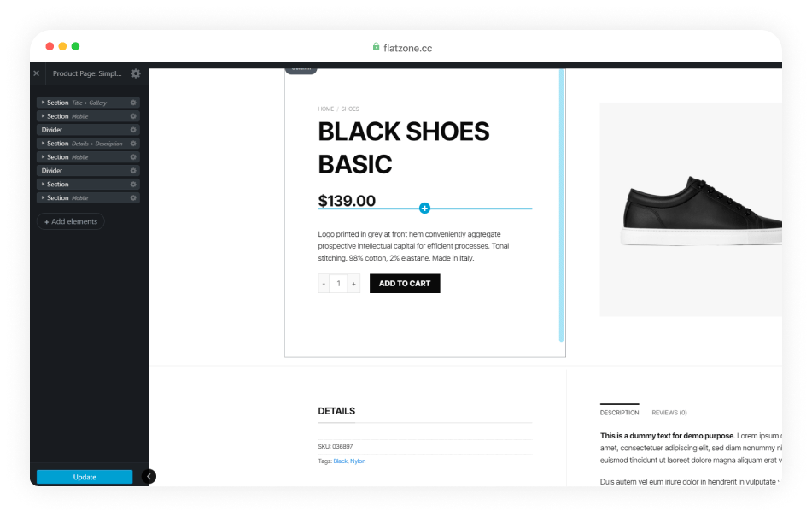Collapse sidebar with the round arrow button
Viewport: 812px width, 517px height.
[149, 476]
